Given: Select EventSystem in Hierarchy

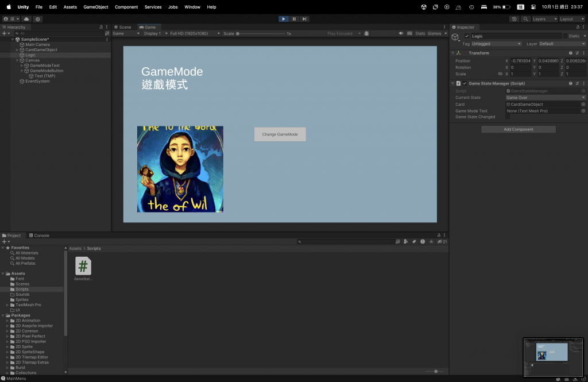Looking at the screenshot, I should point(37,81).
